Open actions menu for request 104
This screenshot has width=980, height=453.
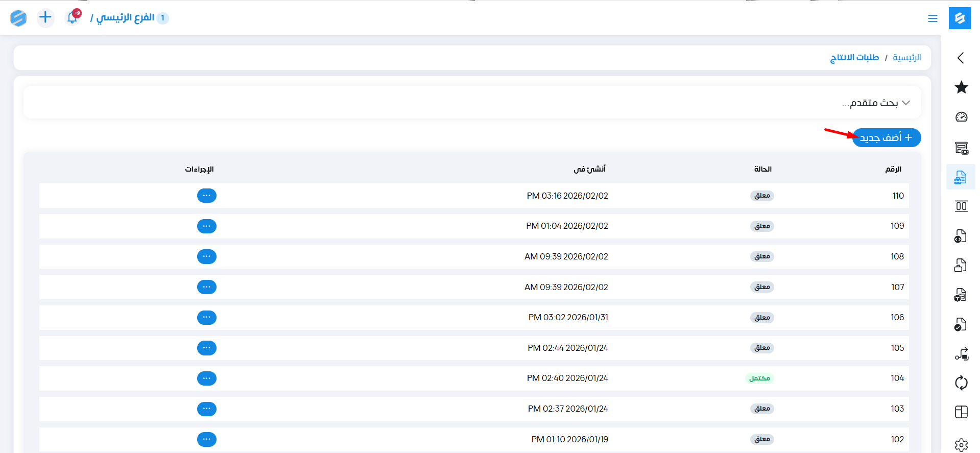coord(207,378)
